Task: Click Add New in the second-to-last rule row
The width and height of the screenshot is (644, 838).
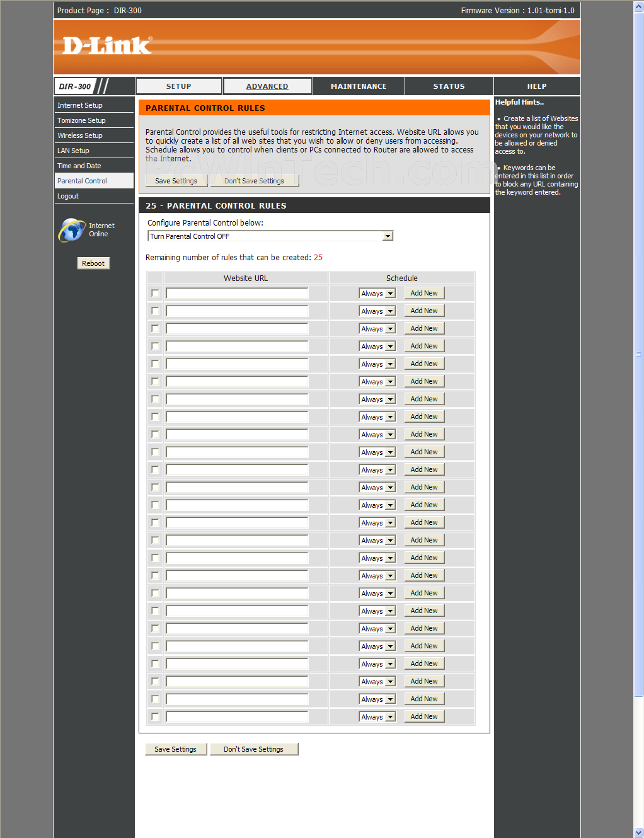Action: pos(424,699)
